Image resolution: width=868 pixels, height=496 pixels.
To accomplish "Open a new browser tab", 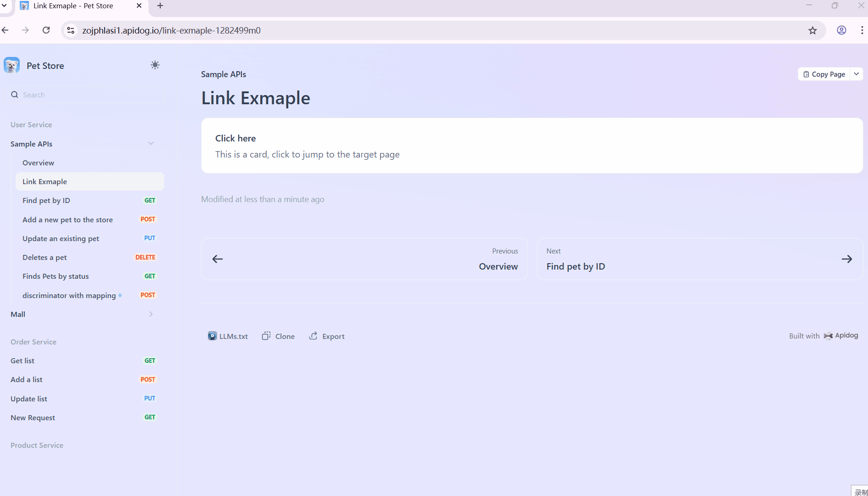I will pos(160,6).
